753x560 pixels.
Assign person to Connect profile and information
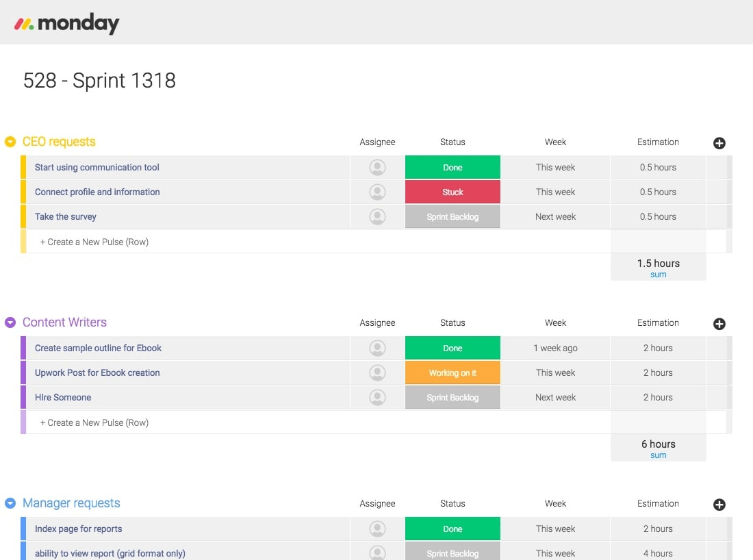click(x=377, y=192)
